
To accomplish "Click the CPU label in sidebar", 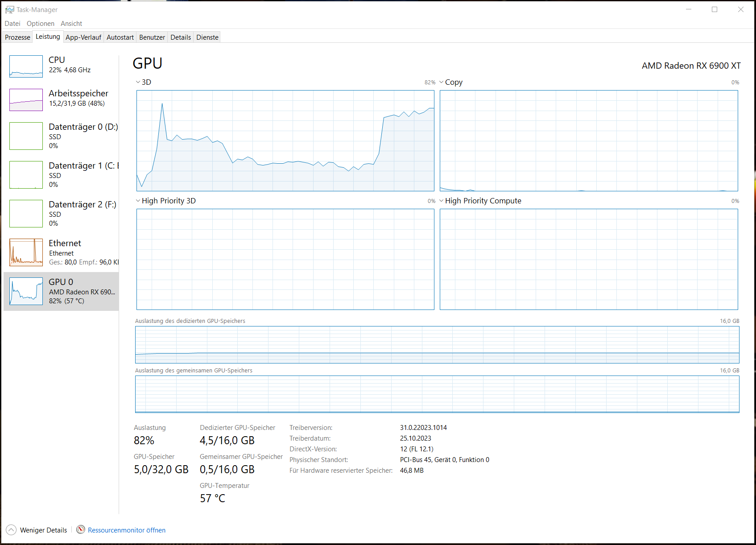I will pos(57,60).
